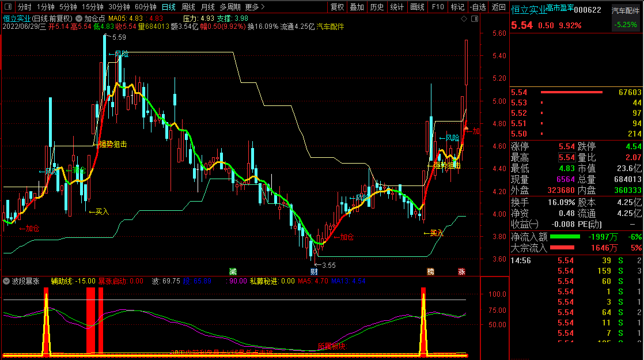This screenshot has width=644, height=360.
Task: Click the 榜 marker on timeline
Action: pyautogui.click(x=430, y=271)
